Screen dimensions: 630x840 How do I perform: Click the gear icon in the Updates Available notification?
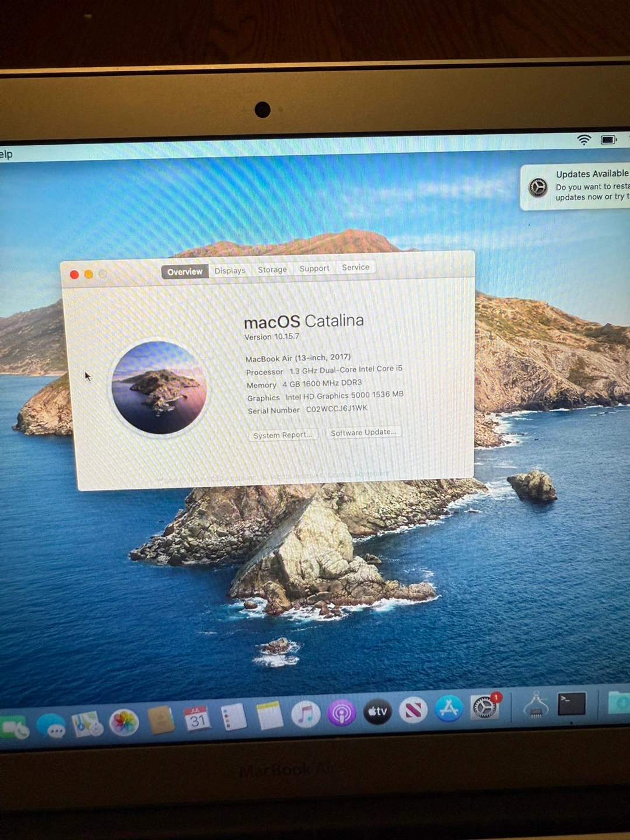[x=538, y=187]
